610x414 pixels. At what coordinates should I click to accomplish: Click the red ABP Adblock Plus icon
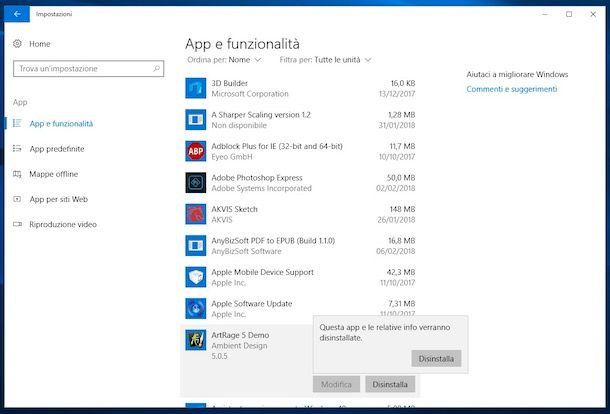(196, 151)
